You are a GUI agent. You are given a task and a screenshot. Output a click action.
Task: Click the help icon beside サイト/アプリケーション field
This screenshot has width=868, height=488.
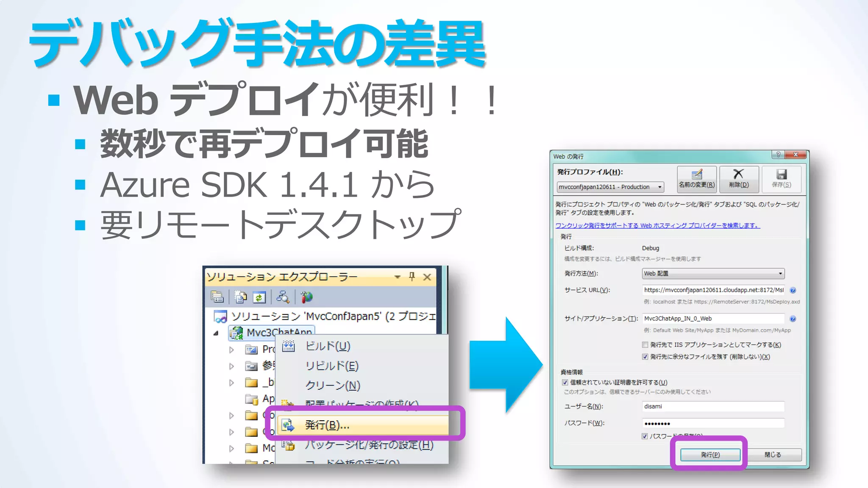793,319
